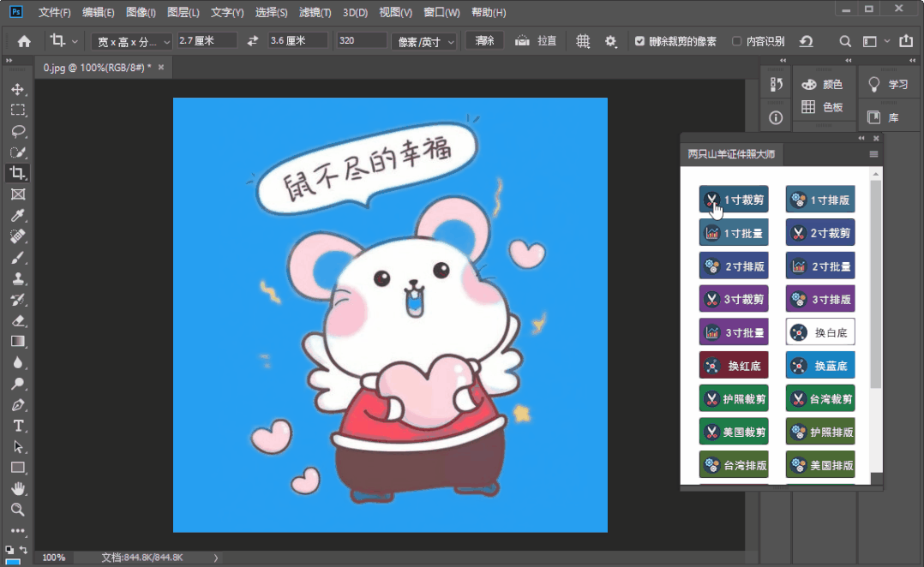Enable 内容识别 checkbox
The height and width of the screenshot is (567, 924).
click(736, 41)
